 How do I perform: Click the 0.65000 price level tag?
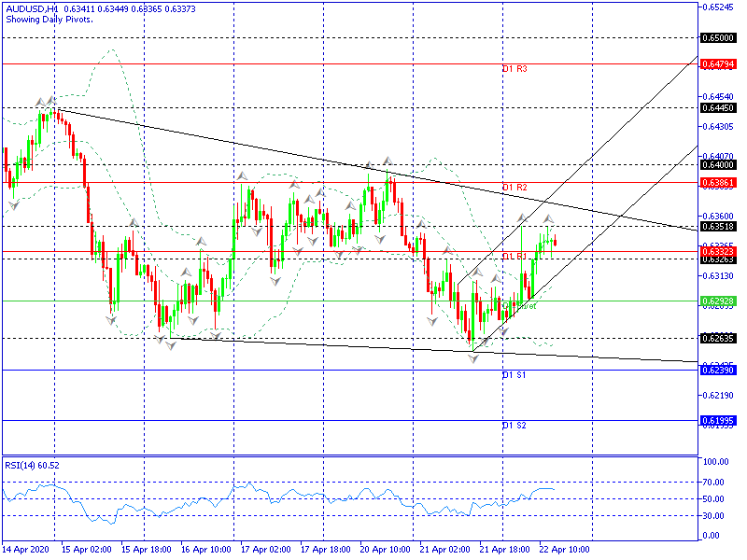pos(716,38)
